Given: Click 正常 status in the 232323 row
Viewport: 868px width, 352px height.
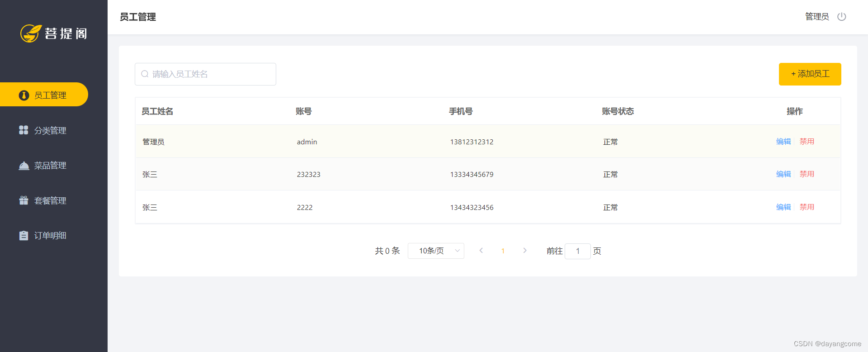Looking at the screenshot, I should pyautogui.click(x=610, y=174).
